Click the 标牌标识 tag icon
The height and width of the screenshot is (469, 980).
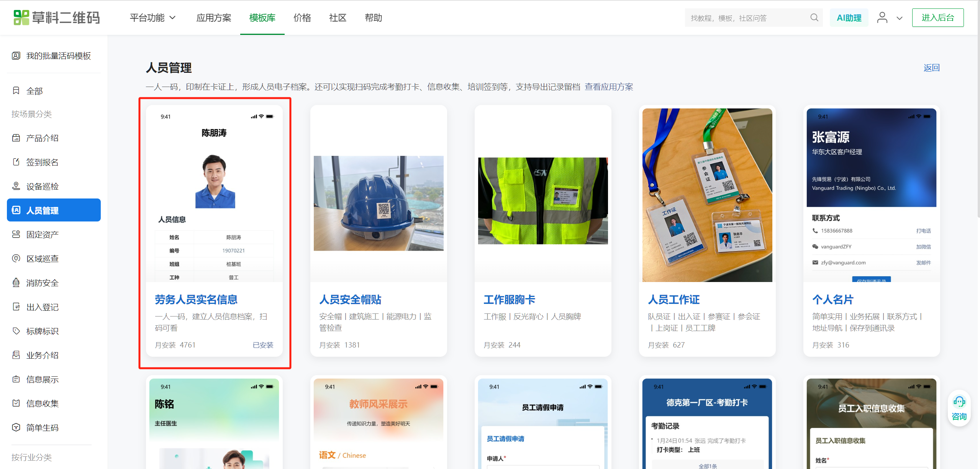click(16, 331)
